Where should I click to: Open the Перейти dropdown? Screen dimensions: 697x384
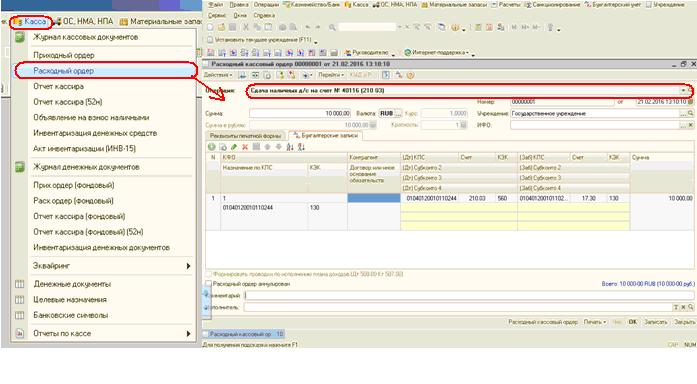(x=331, y=75)
